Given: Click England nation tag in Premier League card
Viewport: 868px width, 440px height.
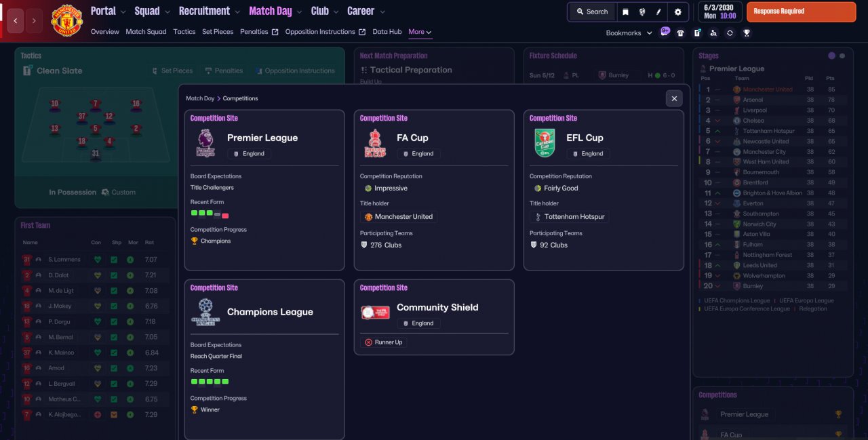Looking at the screenshot, I should click(249, 154).
